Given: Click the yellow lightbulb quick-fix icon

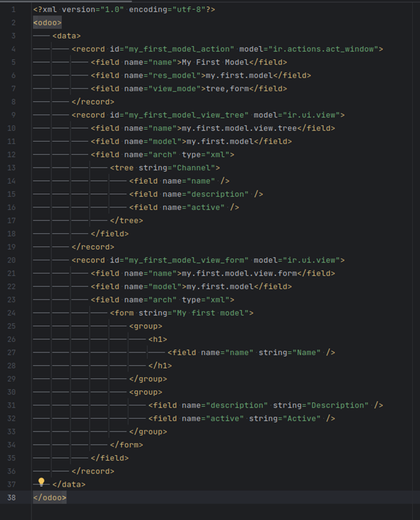Looking at the screenshot, I should point(41,482).
